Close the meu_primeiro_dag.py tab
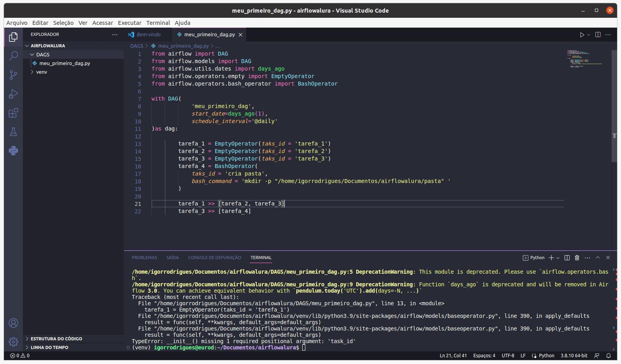 (240, 35)
